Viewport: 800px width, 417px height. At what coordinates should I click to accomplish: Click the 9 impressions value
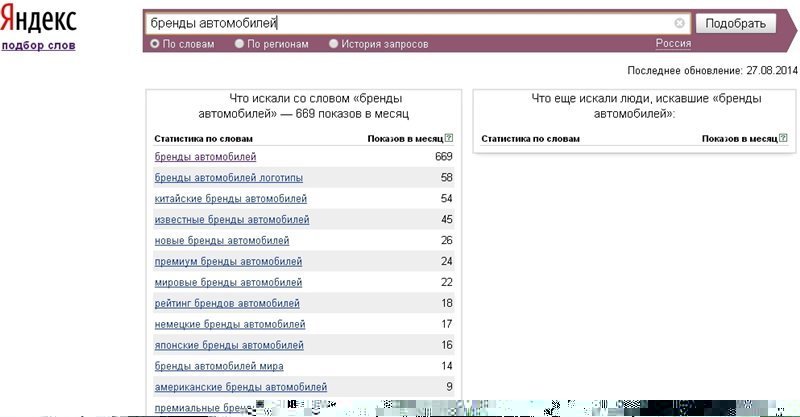tap(449, 387)
